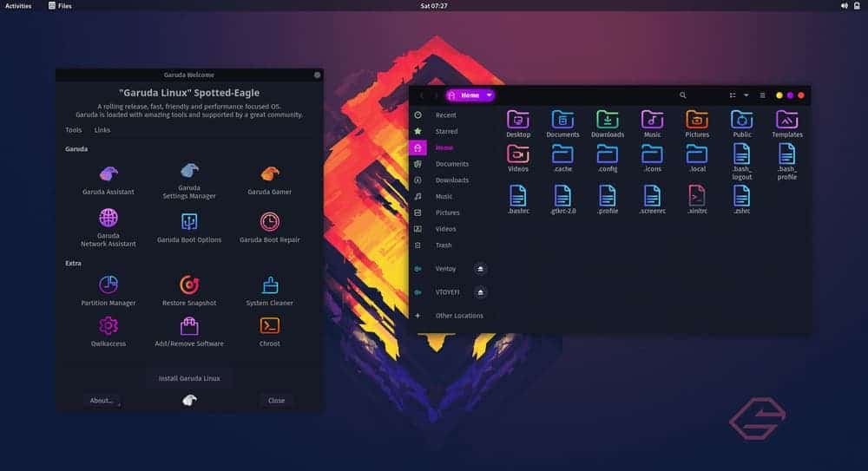868x471 pixels.
Task: Launch System Cleaner
Action: tap(270, 291)
